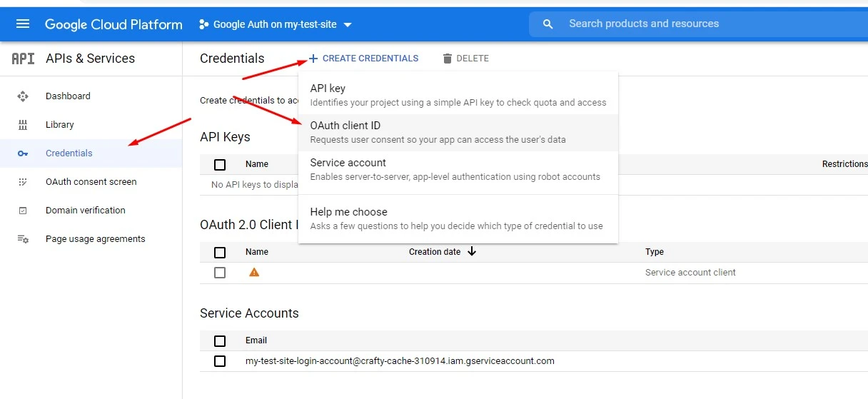Click the Delete button
Image resolution: width=868 pixels, height=399 pixels.
[465, 59]
